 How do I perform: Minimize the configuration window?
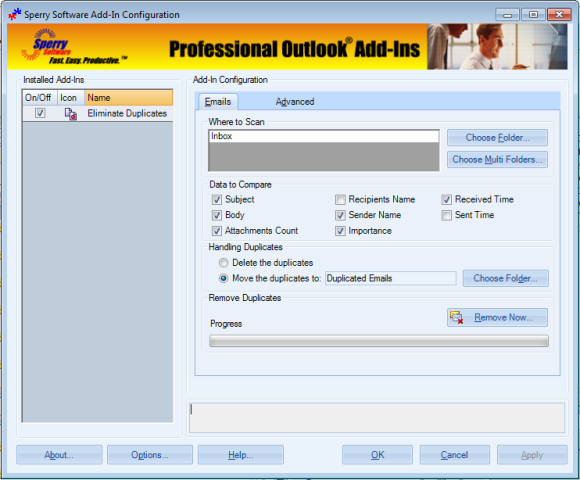coord(508,15)
